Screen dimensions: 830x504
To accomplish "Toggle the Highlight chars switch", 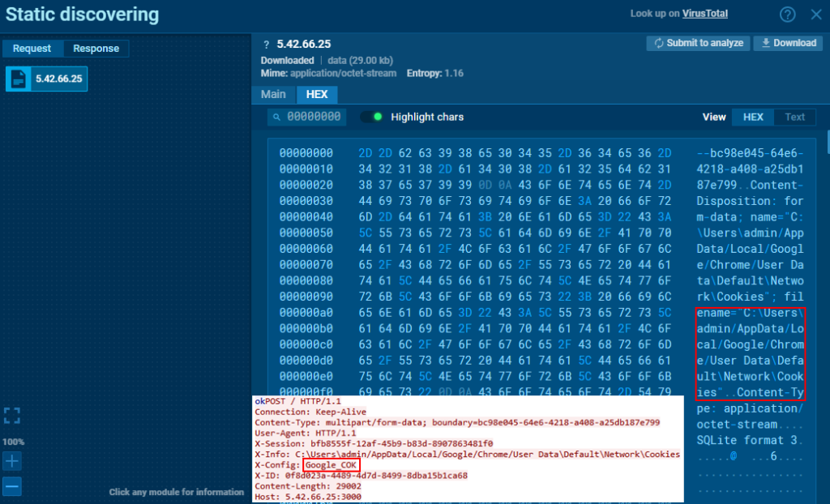I will click(x=372, y=117).
